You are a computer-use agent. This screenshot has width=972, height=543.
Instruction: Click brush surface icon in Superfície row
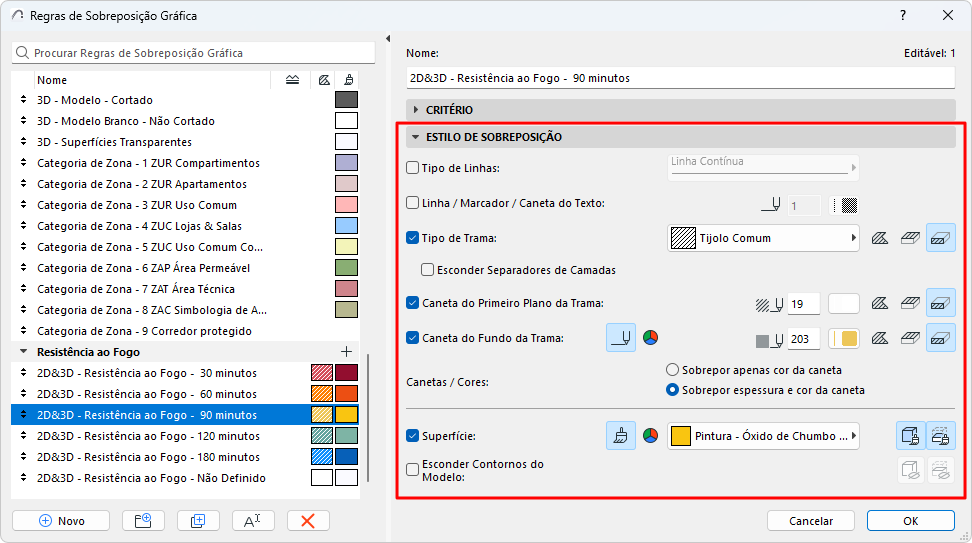[x=621, y=436]
